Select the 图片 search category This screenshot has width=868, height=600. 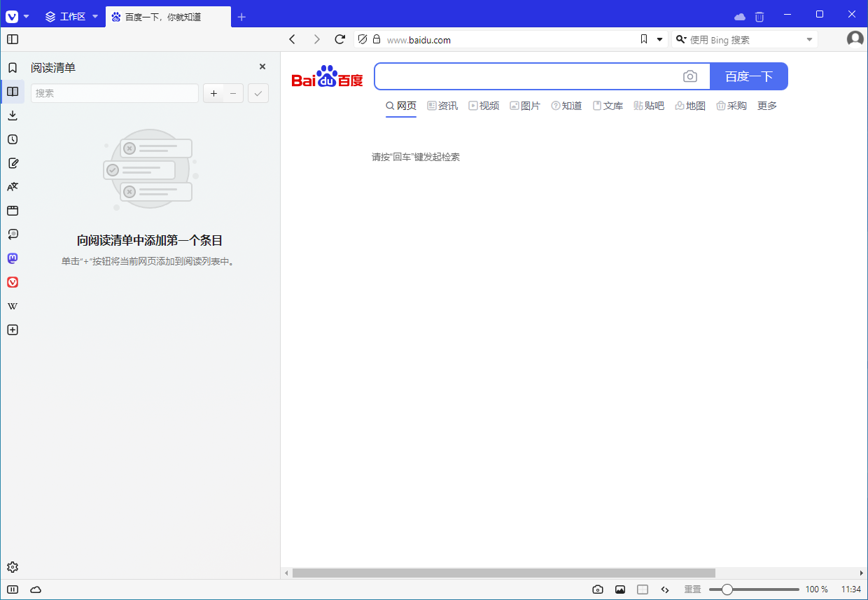pos(525,106)
